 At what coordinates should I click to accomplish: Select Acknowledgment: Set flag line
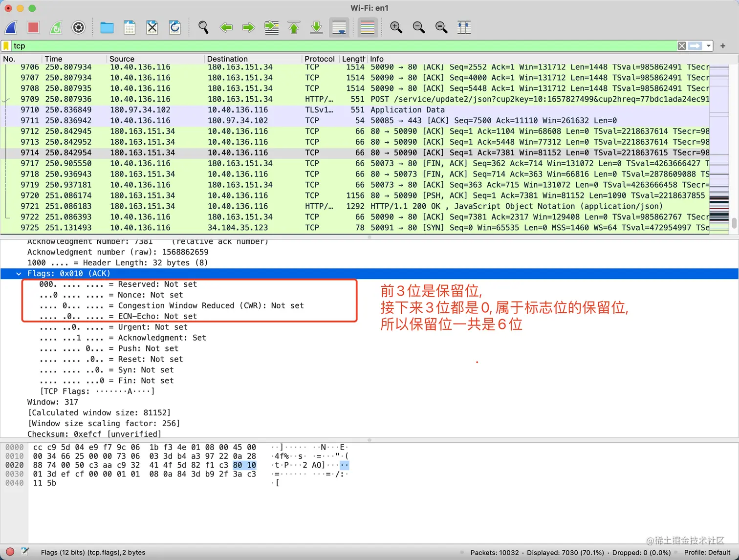123,338
